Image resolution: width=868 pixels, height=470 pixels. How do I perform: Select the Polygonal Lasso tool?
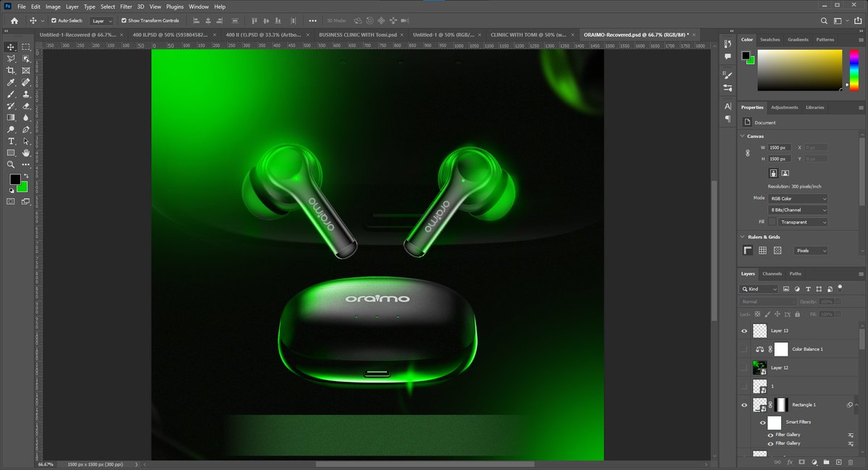point(11,58)
